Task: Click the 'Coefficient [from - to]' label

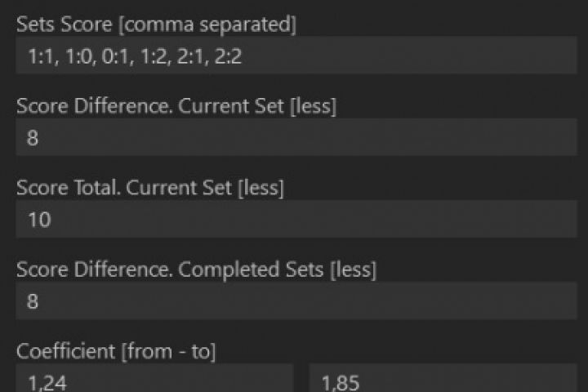Action: tap(116, 351)
